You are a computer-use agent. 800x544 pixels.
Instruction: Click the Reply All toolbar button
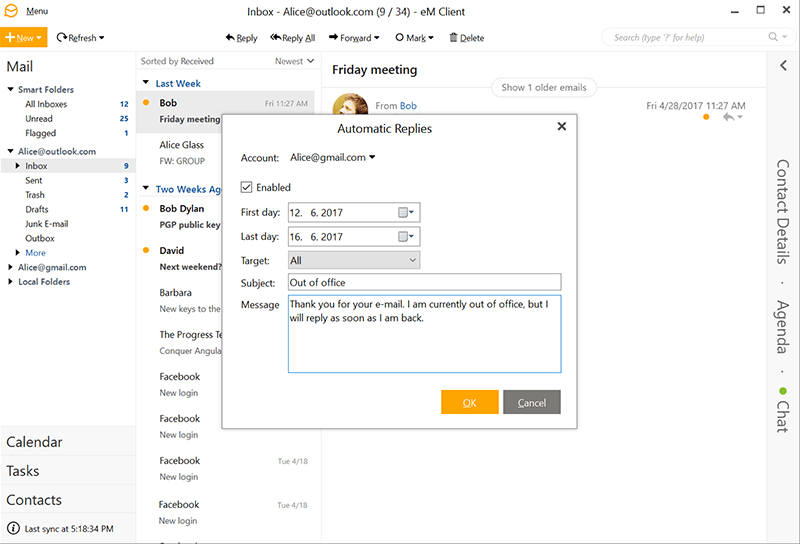(293, 38)
